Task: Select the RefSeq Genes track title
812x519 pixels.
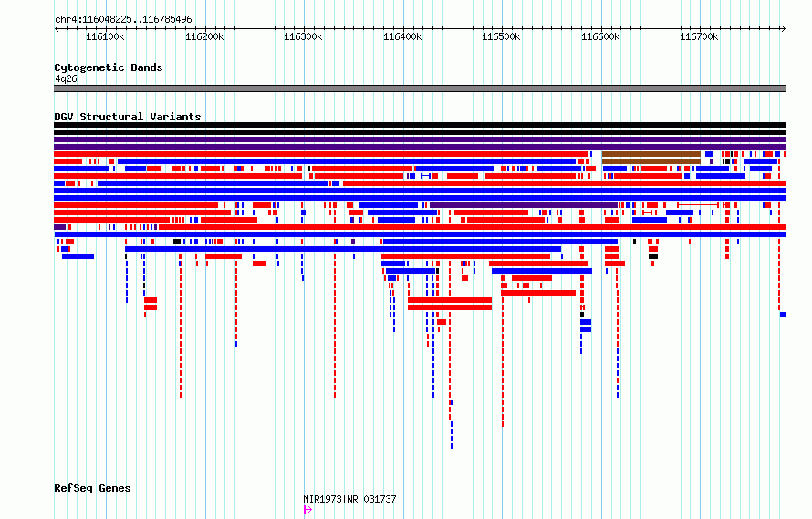Action: tap(92, 488)
